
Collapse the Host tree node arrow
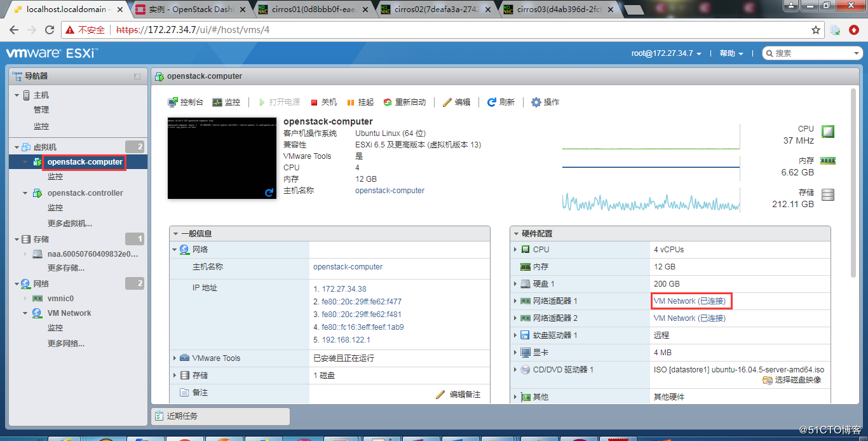[17, 95]
